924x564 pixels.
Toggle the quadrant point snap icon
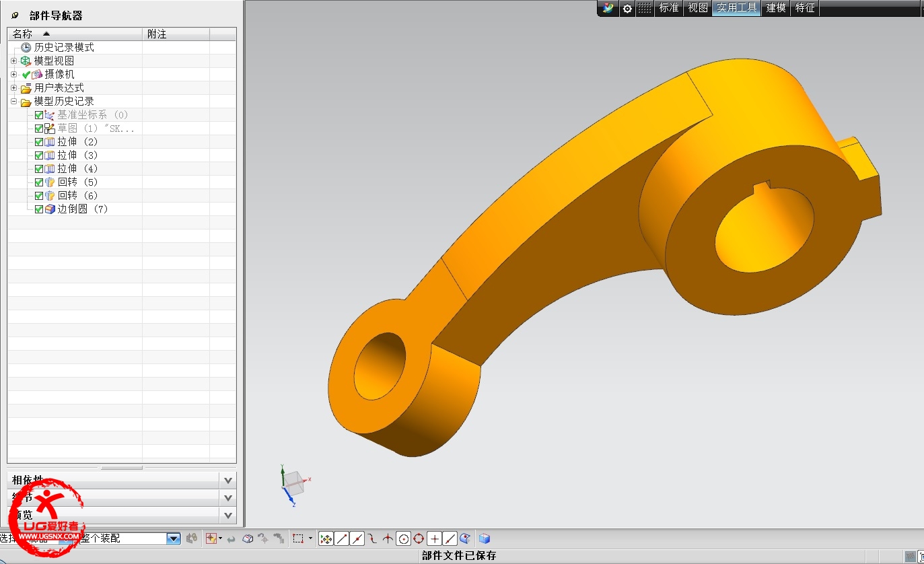click(x=419, y=538)
